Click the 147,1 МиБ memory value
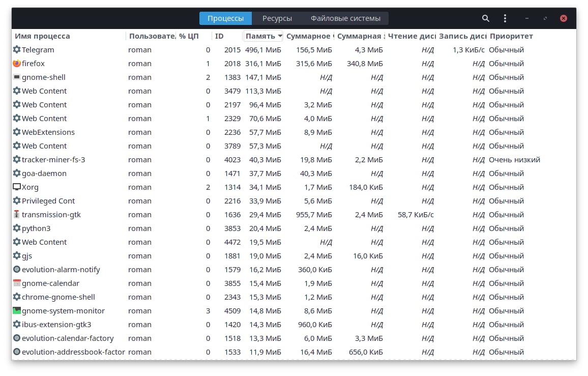Image resolution: width=588 pixels, height=376 pixels. pyautogui.click(x=263, y=77)
